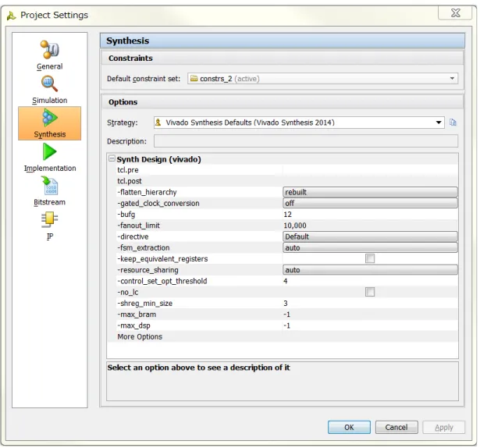Select the tcl.post row label
The width and height of the screenshot is (480, 448).
[x=130, y=181]
